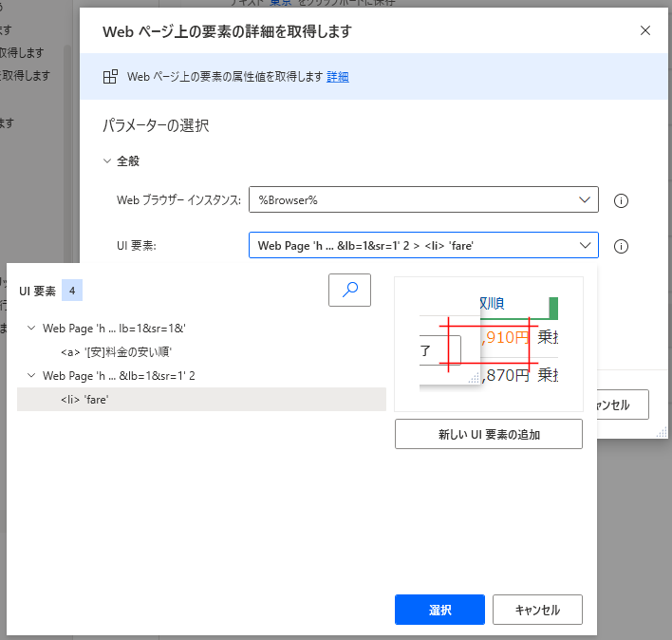Click info icon beside UI 要素 field
The width and height of the screenshot is (672, 640).
(x=622, y=246)
